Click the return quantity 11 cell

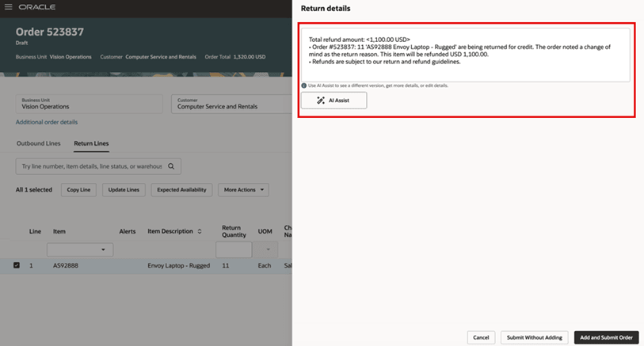[226, 265]
